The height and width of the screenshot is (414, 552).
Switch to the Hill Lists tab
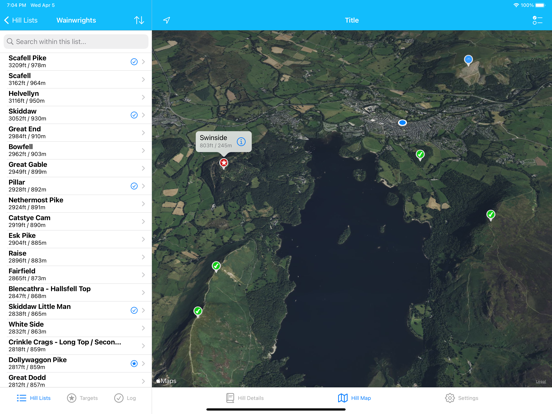(x=34, y=398)
